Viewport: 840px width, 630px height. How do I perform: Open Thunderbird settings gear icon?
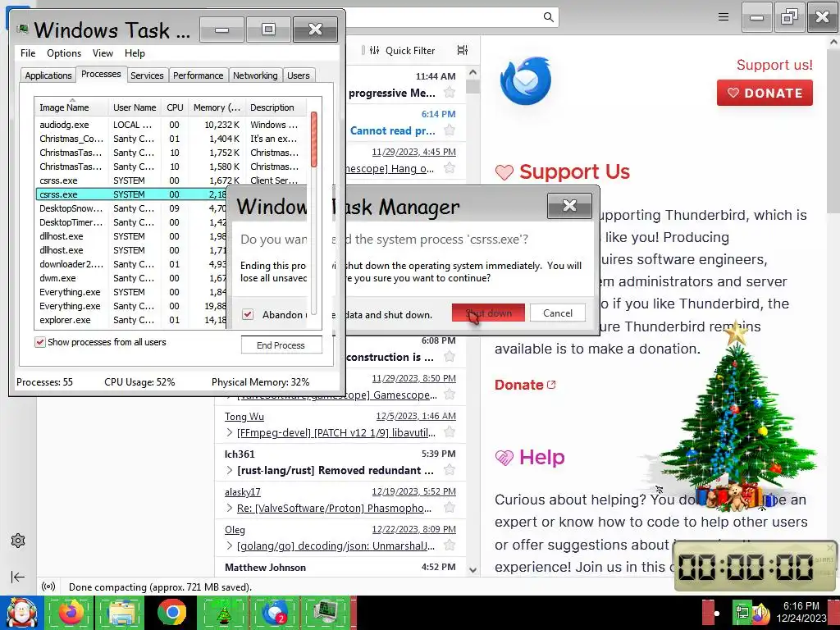coord(18,541)
